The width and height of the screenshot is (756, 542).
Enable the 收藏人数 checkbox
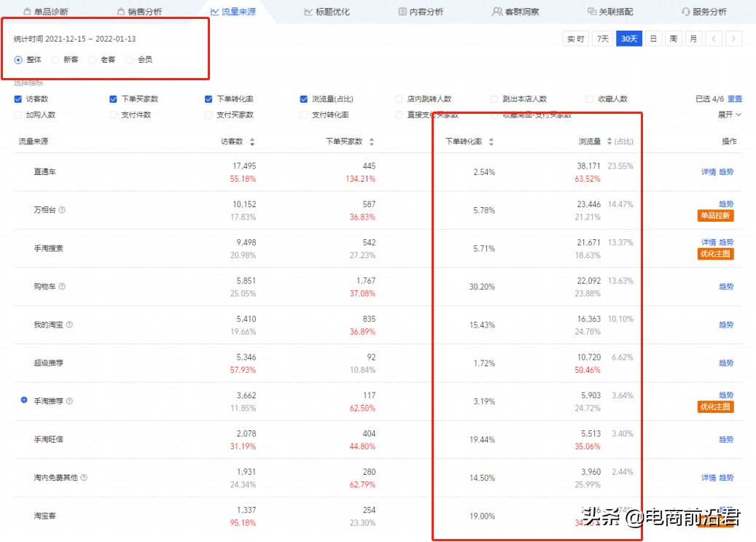coord(590,99)
